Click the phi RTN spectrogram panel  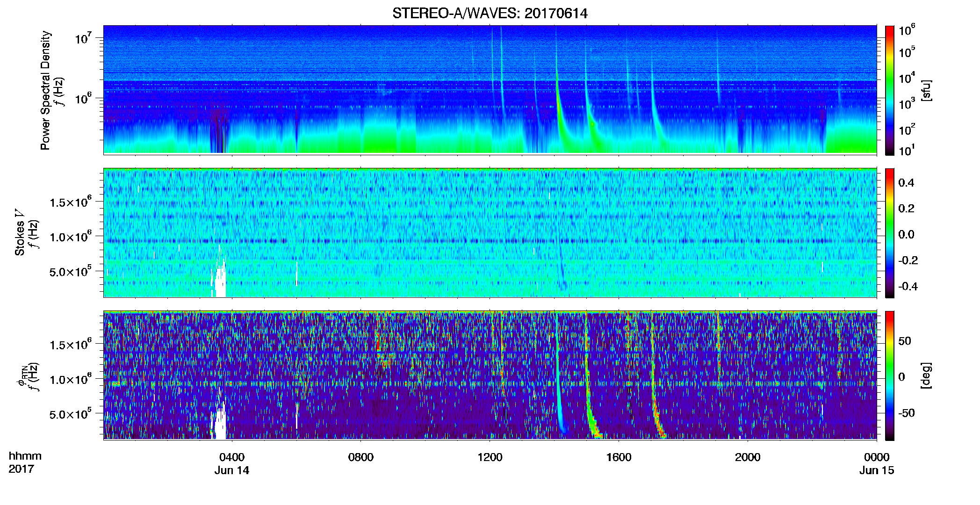(490, 375)
